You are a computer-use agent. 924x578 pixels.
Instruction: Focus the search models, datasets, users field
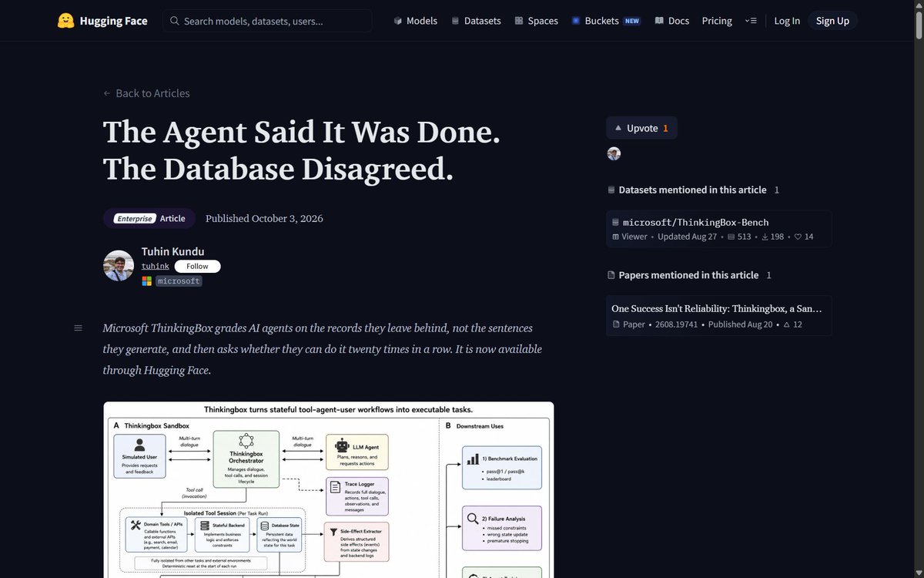click(x=267, y=21)
